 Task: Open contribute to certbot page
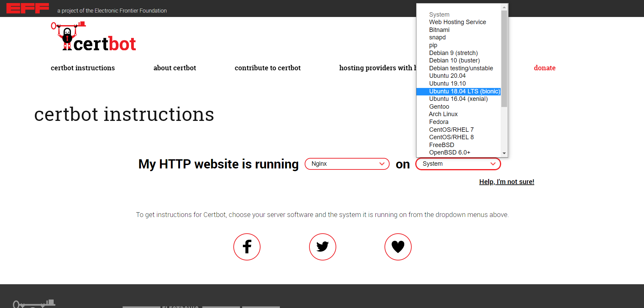pos(267,68)
